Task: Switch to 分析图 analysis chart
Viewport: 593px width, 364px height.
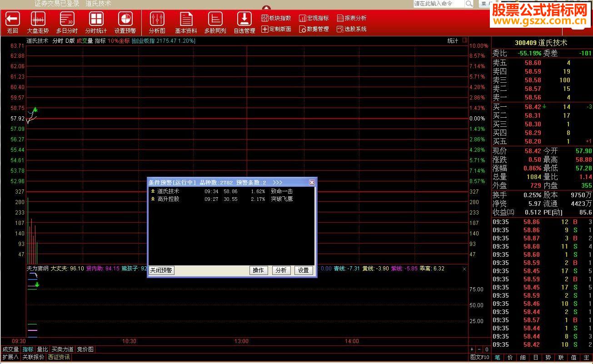Action: [x=157, y=23]
